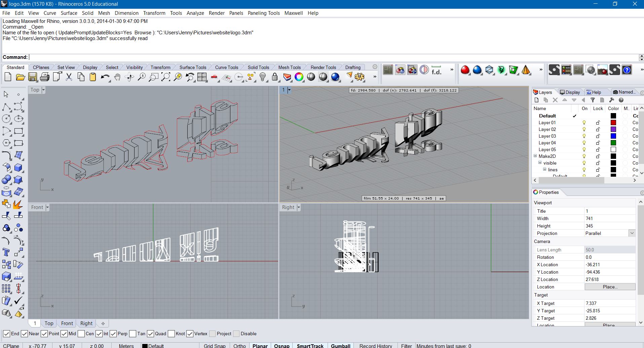Click the blue Render sphere icon
Image resolution: width=644 pixels, height=348 pixels.
(x=335, y=77)
